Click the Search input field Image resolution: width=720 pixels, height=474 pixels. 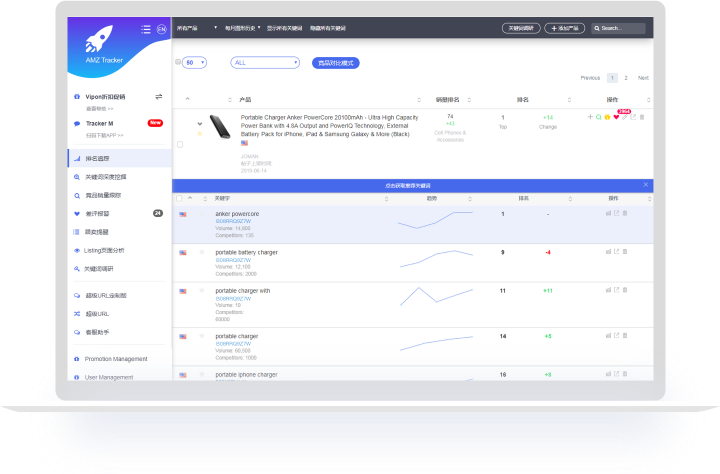(631, 29)
